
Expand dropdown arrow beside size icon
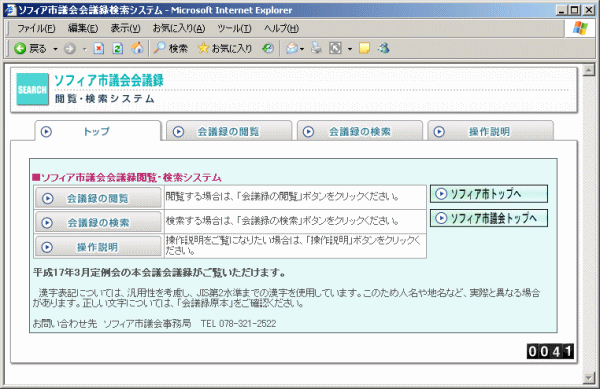pos(350,49)
